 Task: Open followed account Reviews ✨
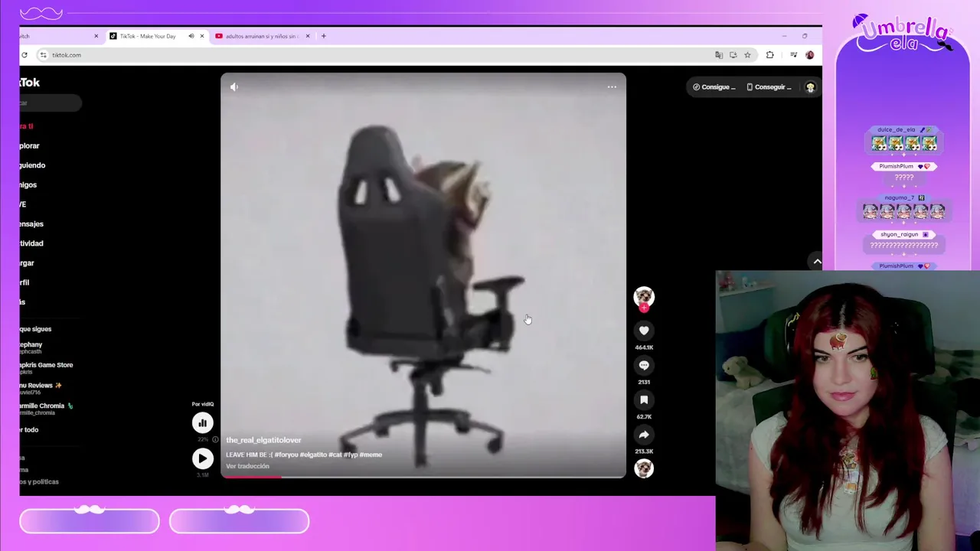(x=41, y=389)
